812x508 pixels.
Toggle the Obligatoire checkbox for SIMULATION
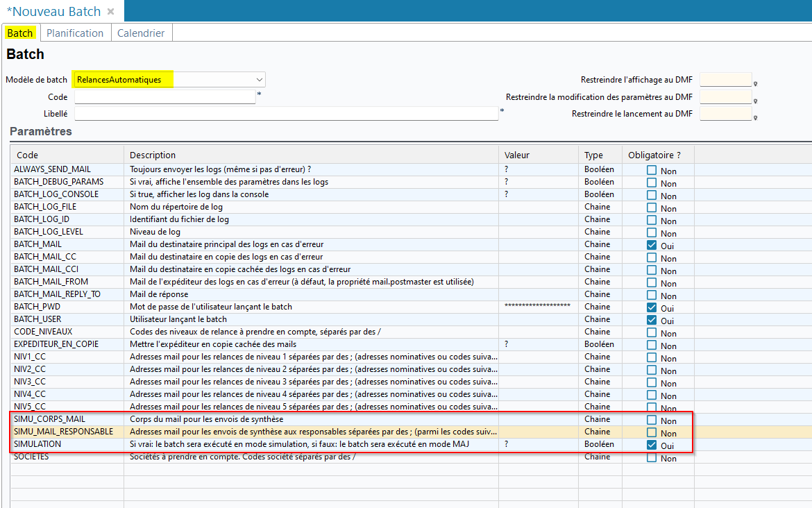click(652, 445)
